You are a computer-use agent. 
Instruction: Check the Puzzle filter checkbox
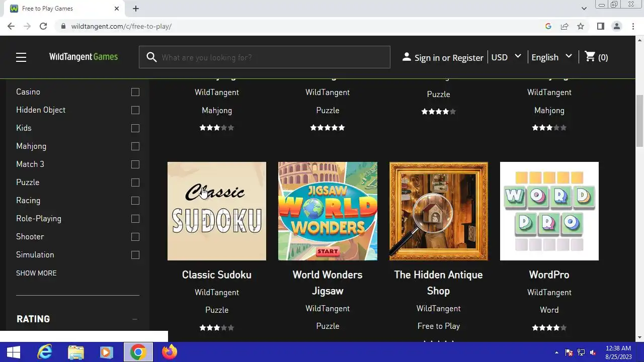[135, 183]
